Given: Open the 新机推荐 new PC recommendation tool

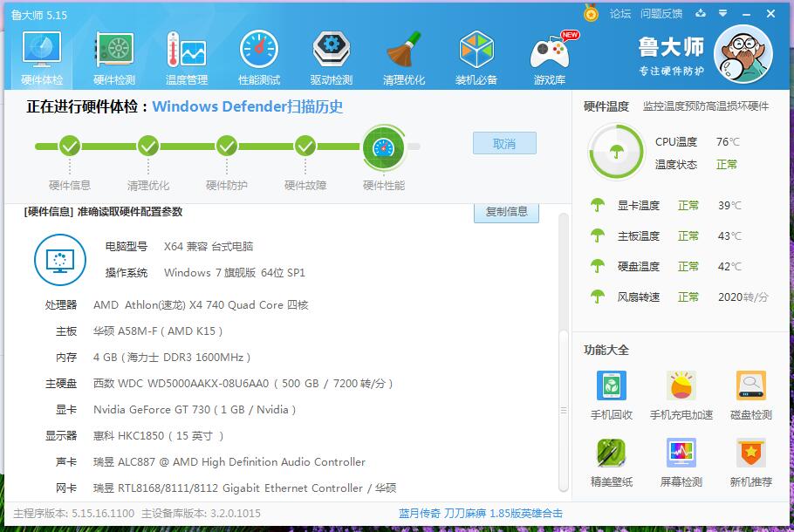Looking at the screenshot, I should (x=751, y=462).
